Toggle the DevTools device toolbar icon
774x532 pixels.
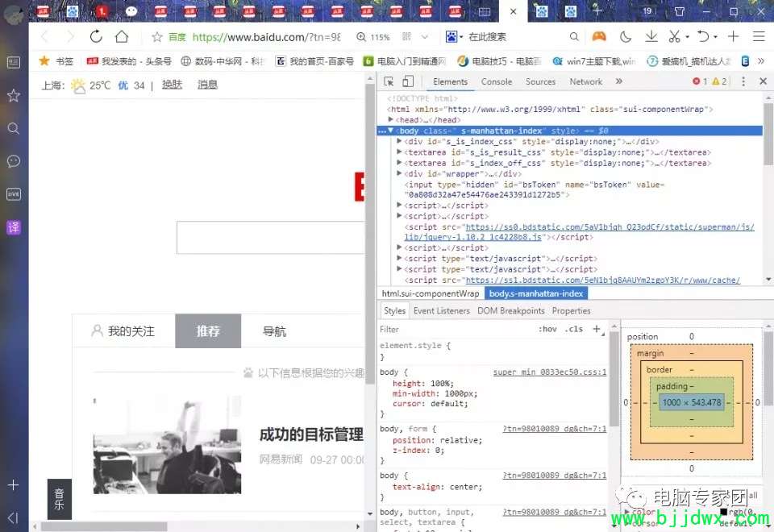coord(408,81)
